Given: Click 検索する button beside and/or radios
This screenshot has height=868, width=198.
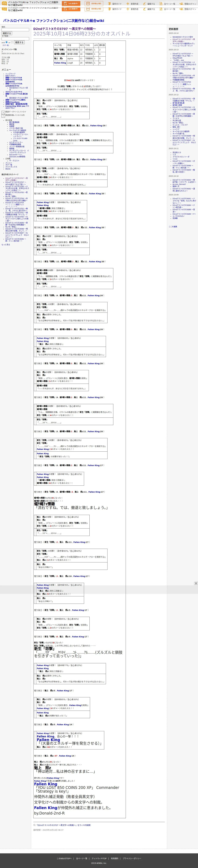Looking at the screenshot, I should [19, 42].
